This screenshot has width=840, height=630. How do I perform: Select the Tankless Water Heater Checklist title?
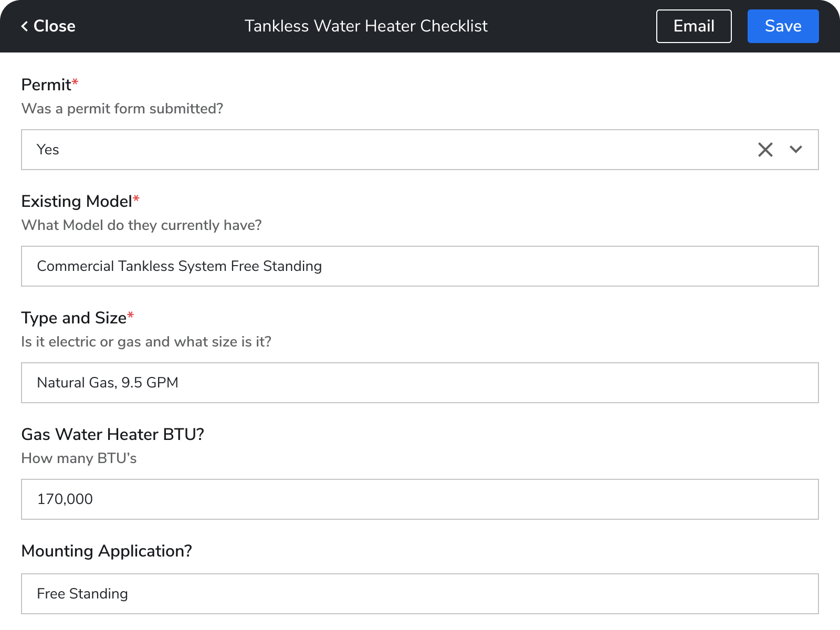pos(366,26)
